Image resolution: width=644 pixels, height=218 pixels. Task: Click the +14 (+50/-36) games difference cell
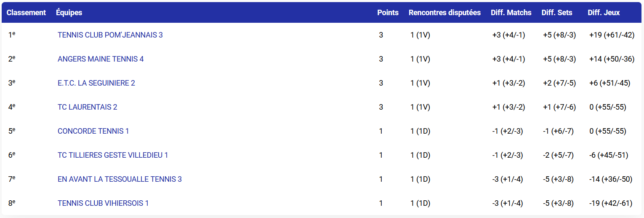click(612, 59)
